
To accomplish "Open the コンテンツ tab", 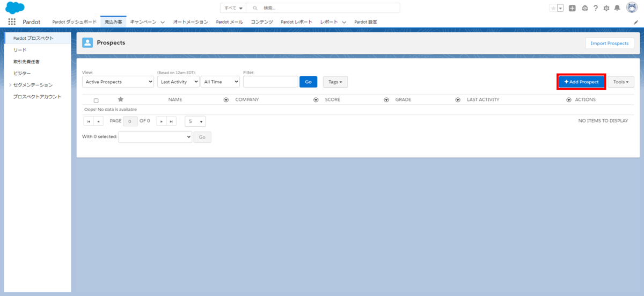I will pos(262,22).
